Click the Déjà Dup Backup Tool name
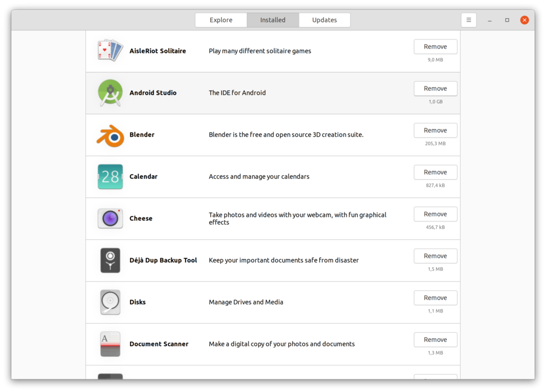546x392 pixels. (163, 260)
